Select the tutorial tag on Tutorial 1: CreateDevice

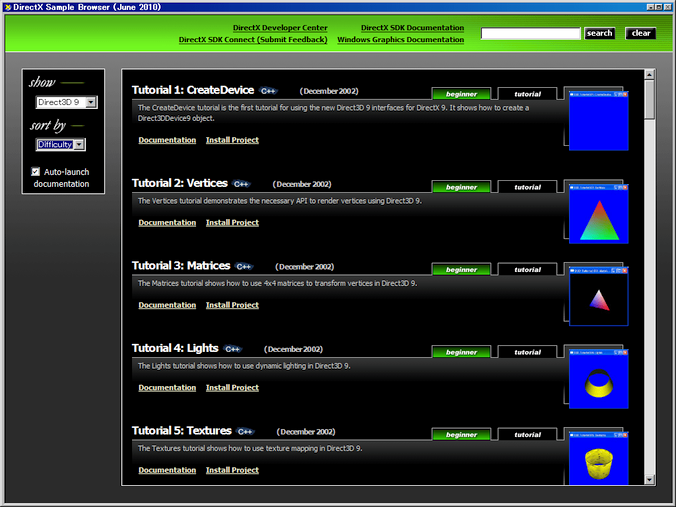pos(527,94)
